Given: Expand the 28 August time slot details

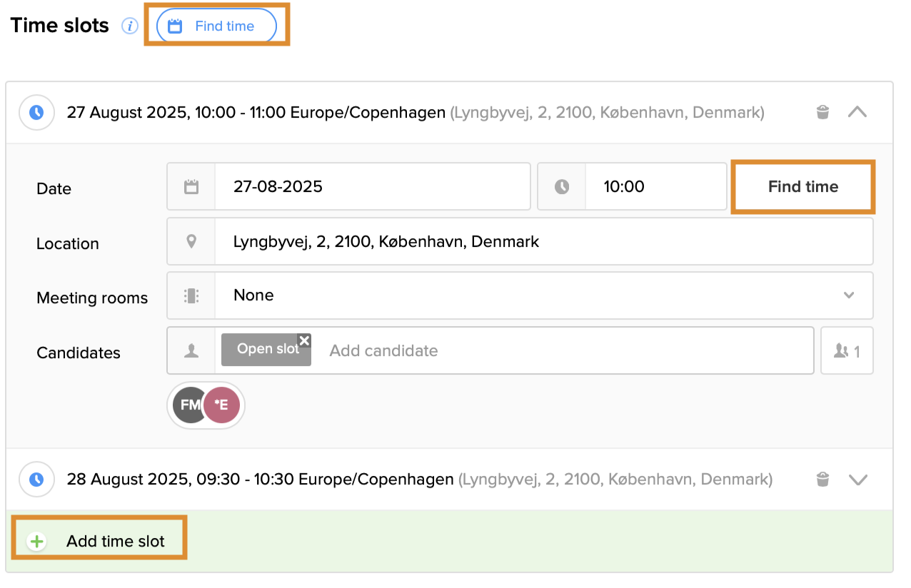Looking at the screenshot, I should 857,479.
